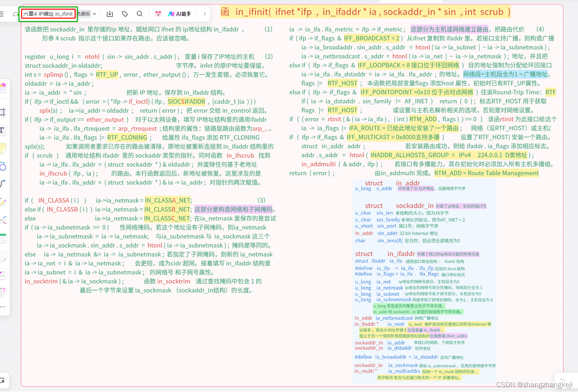Image resolution: width=578 pixels, height=392 pixels.
Task: Select the IFF_LOOPBACK = 8 highlighted note
Action: pyautogui.click(x=409, y=65)
